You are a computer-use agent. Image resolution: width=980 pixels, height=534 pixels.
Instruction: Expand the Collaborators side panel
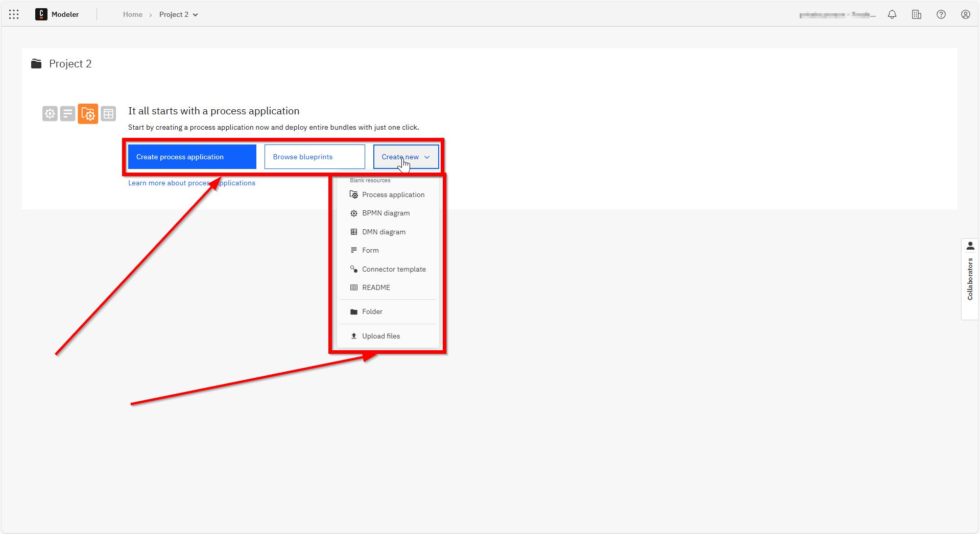[969, 278]
